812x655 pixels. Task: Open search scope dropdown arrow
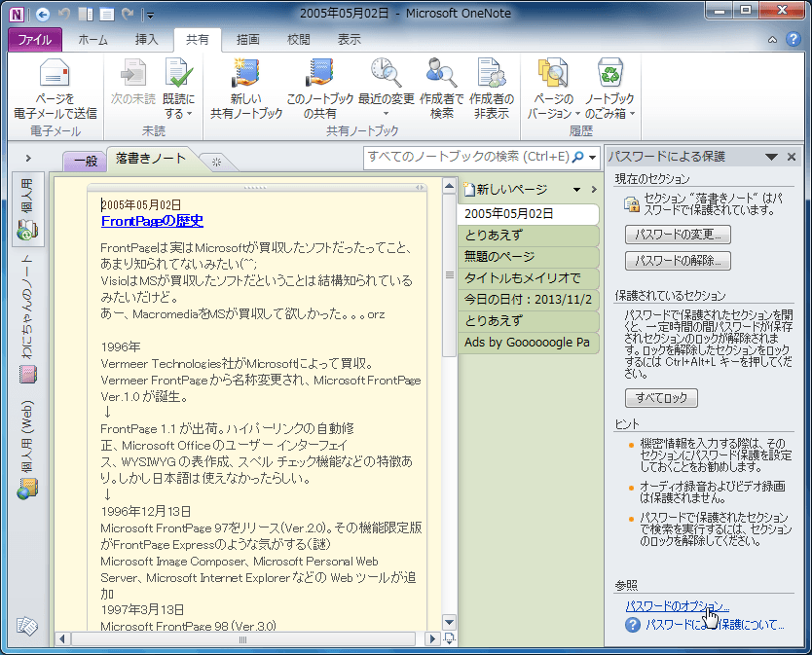(592, 158)
